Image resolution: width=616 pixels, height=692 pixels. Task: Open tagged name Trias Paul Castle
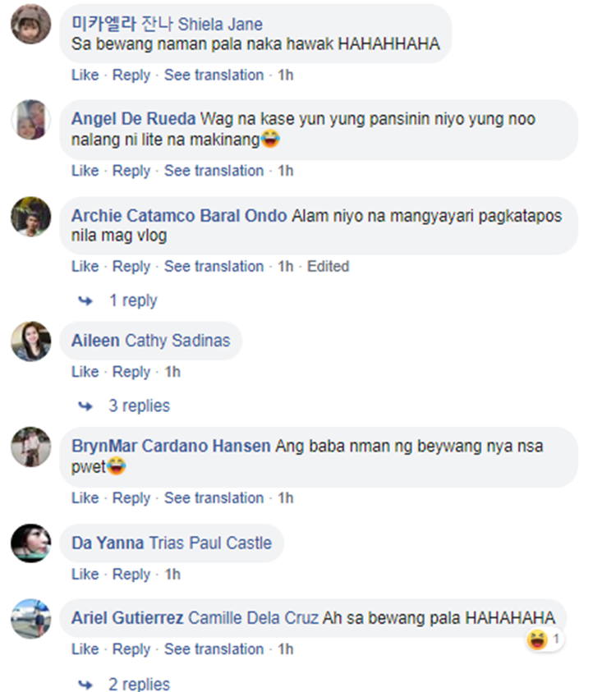[x=210, y=543]
